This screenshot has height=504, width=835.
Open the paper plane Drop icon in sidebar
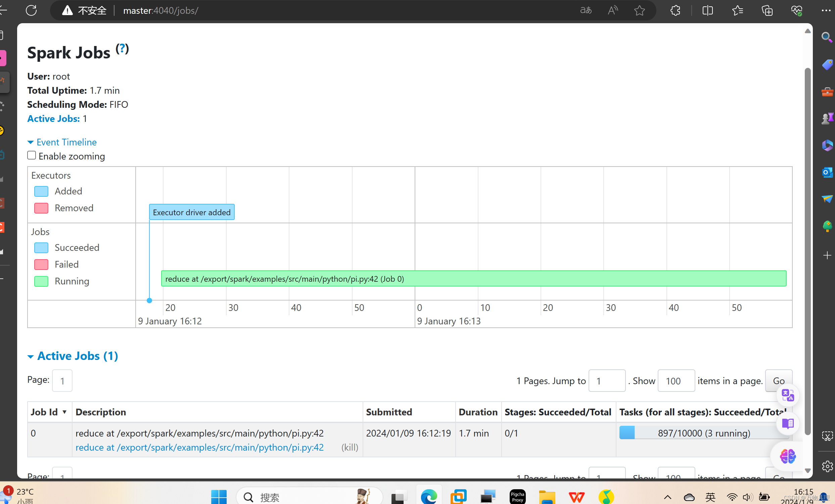[827, 199]
